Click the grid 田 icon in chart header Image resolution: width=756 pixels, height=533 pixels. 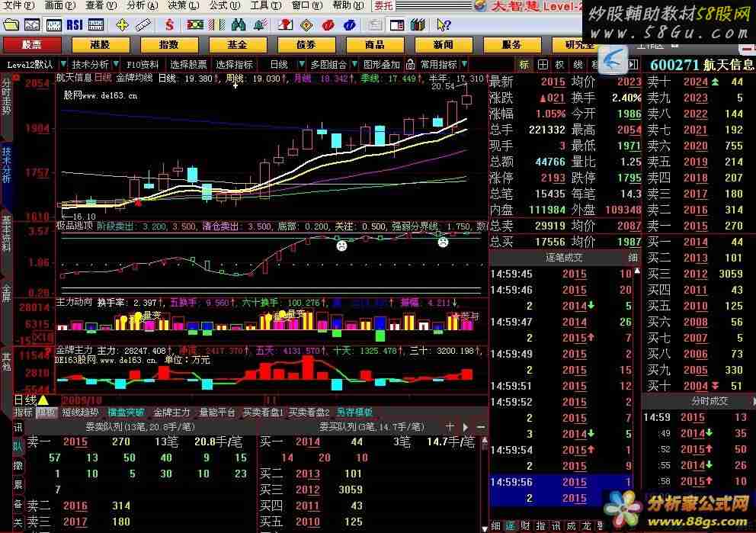[543, 64]
